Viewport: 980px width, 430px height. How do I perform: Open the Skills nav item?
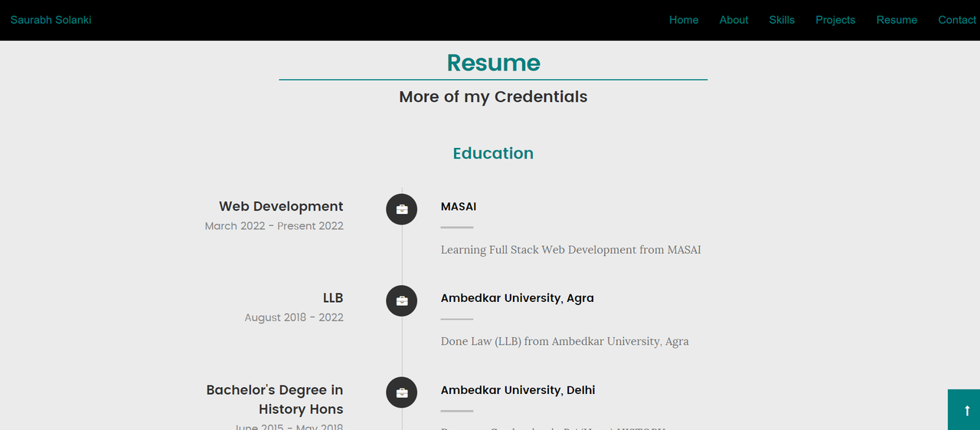tap(782, 20)
